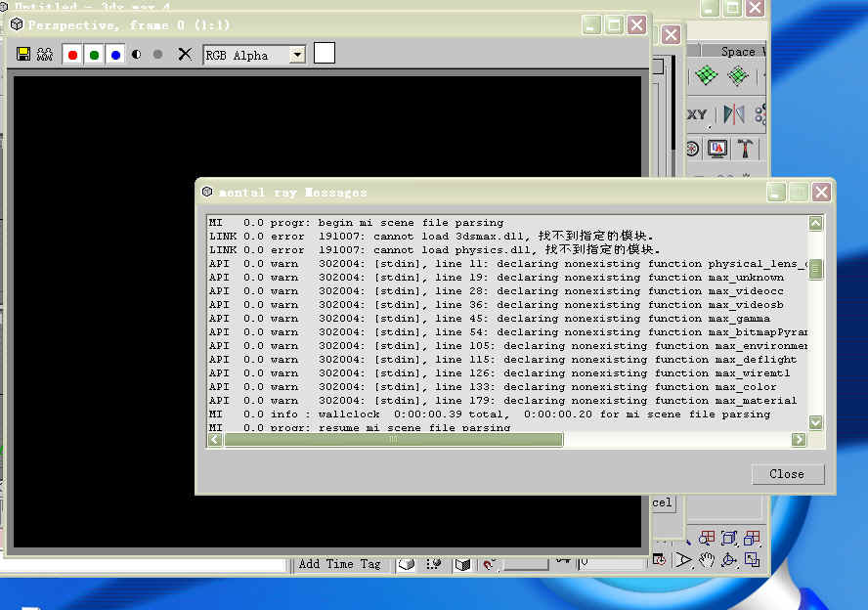Clone the virtual frame buffer window
Screen dimensions: 868x610
tap(45, 54)
